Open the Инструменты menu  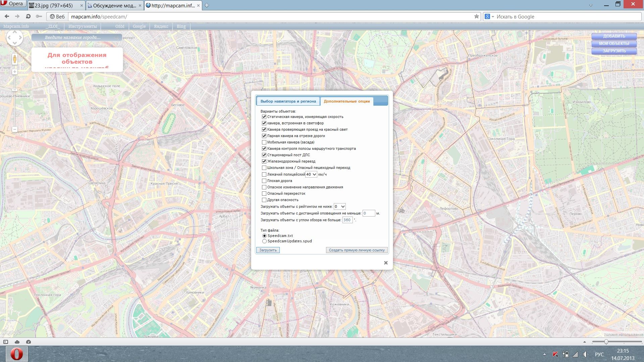click(83, 26)
